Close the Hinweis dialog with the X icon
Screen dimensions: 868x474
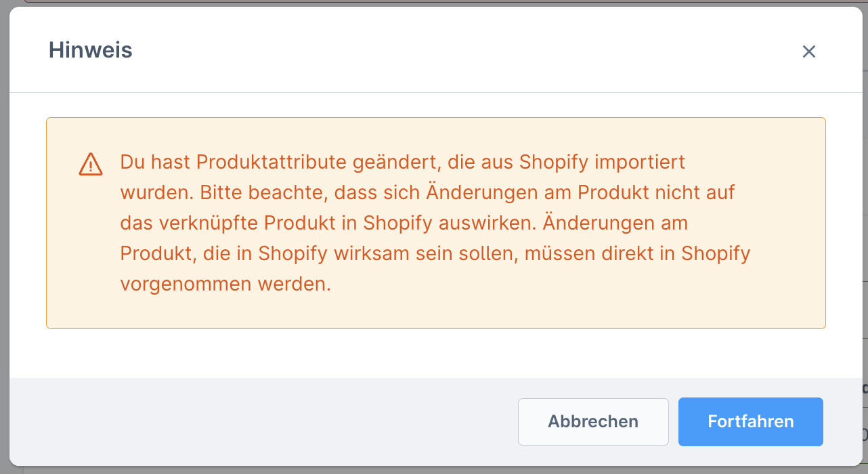[x=808, y=51]
